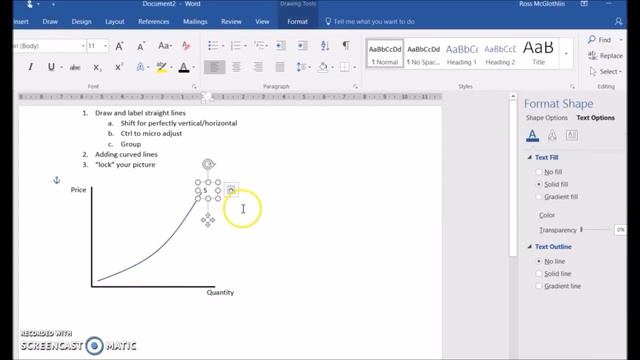Collapse the Text Fill section

point(529,157)
